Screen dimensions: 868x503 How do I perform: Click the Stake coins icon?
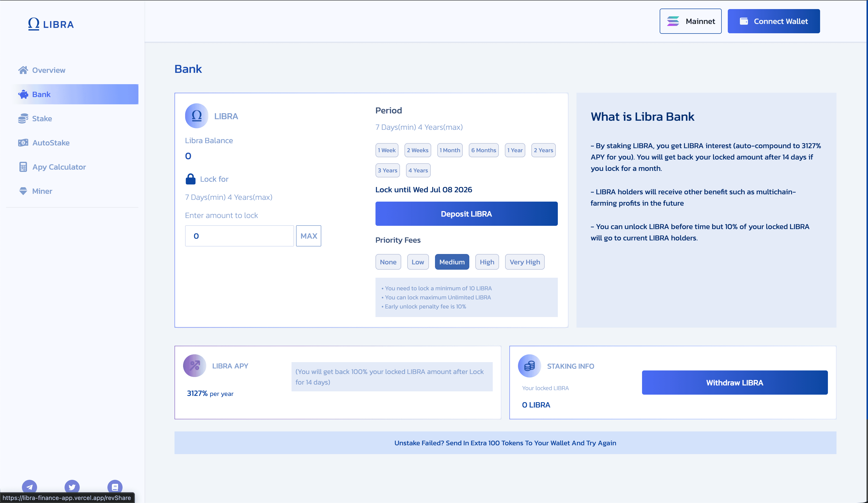pyautogui.click(x=23, y=118)
